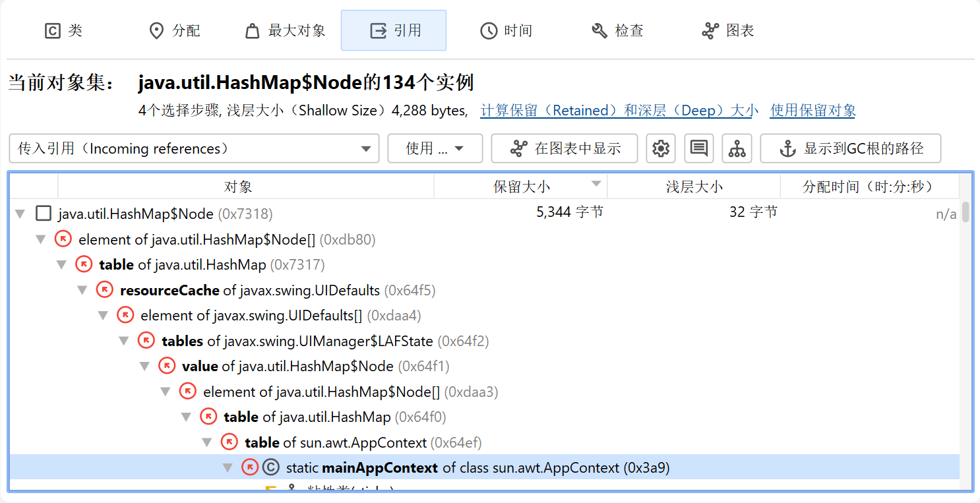The image size is (980, 503).
Task: Collapse table of java.util.HashMap (0x7317)
Action: [62, 265]
